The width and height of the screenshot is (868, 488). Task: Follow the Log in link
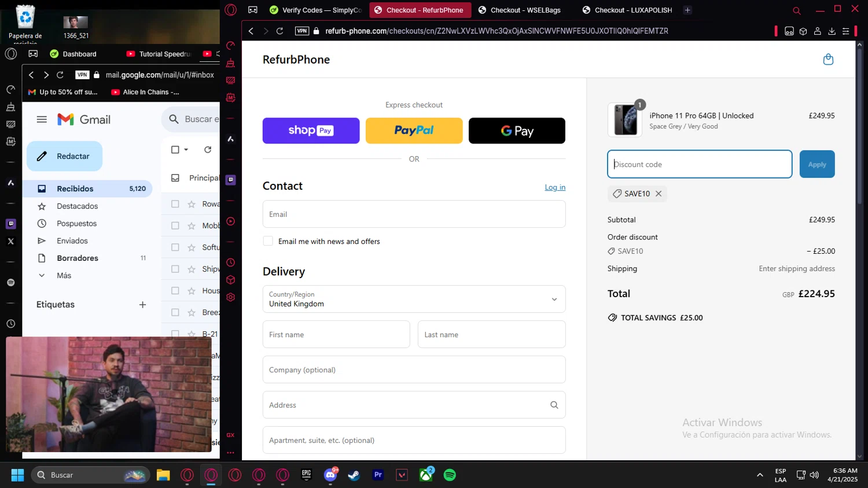(555, 187)
